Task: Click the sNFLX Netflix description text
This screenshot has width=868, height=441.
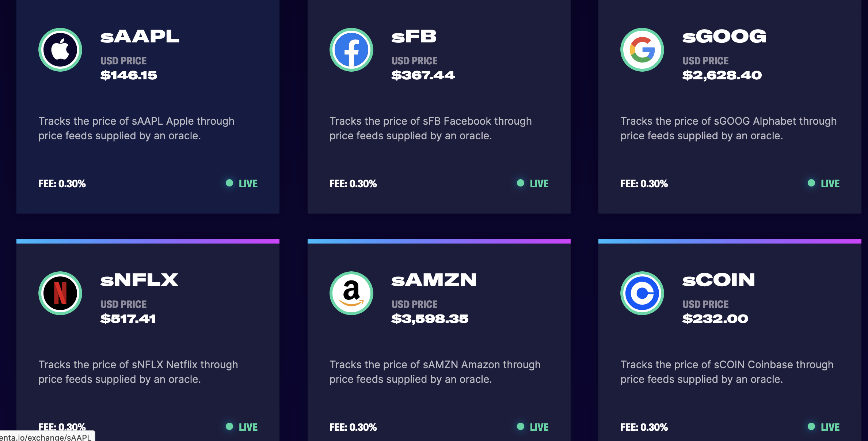Action: 138,372
